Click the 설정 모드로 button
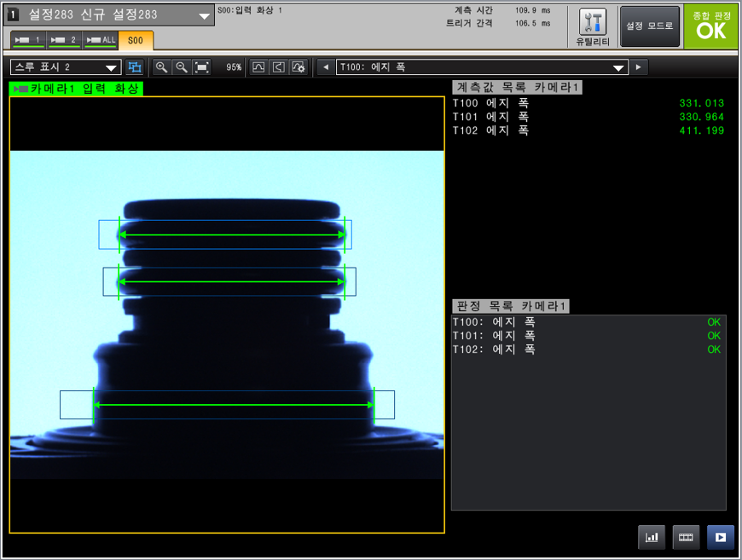The width and height of the screenshot is (742, 560). click(x=650, y=26)
